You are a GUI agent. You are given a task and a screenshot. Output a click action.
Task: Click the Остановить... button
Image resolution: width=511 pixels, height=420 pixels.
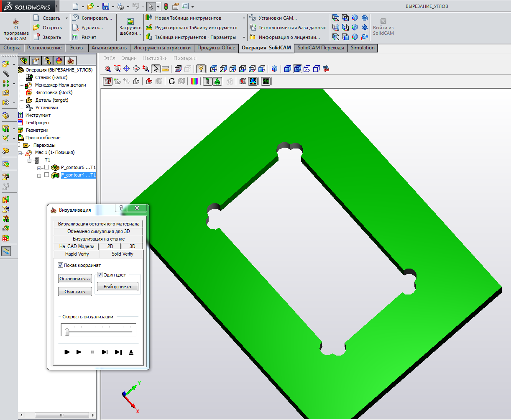coord(75,279)
